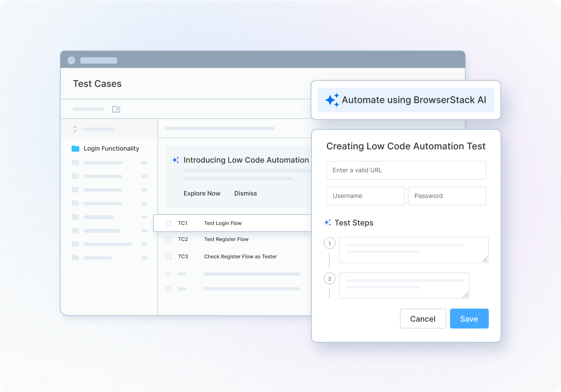Check the TC3 Check Register Flow checkbox
The width and height of the screenshot is (561, 392).
tap(168, 256)
